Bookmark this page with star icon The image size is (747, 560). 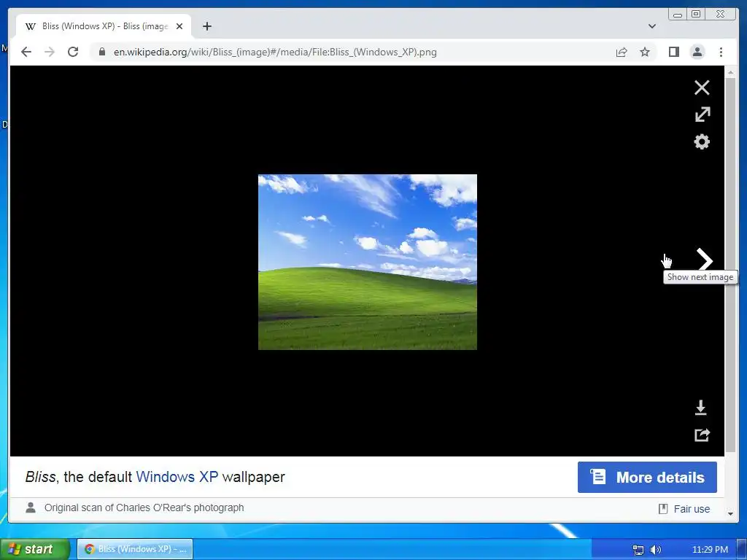point(645,52)
